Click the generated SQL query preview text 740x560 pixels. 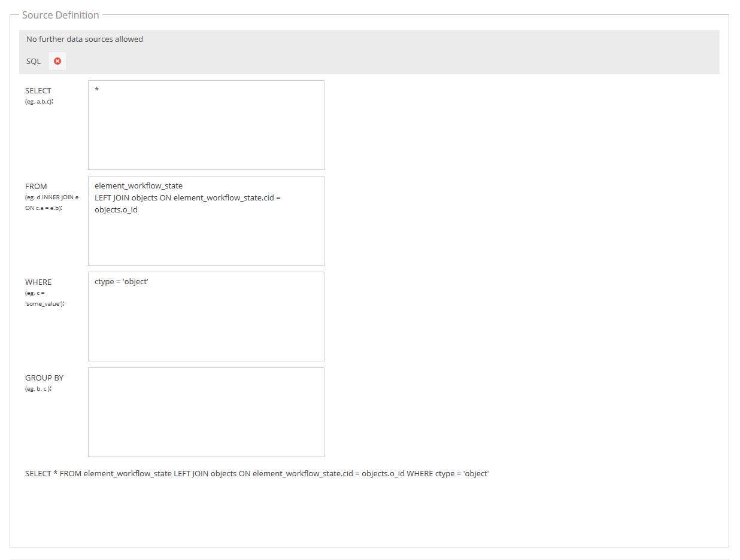coord(257,474)
